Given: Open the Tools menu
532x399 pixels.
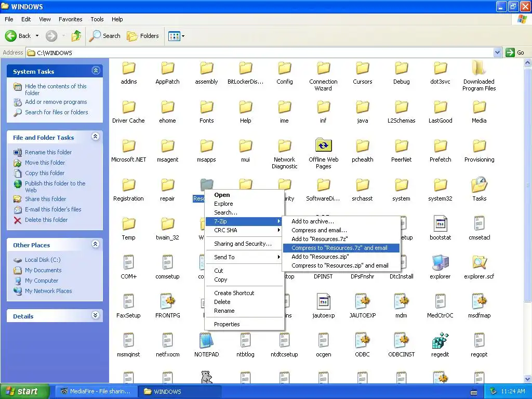Looking at the screenshot, I should click(97, 19).
